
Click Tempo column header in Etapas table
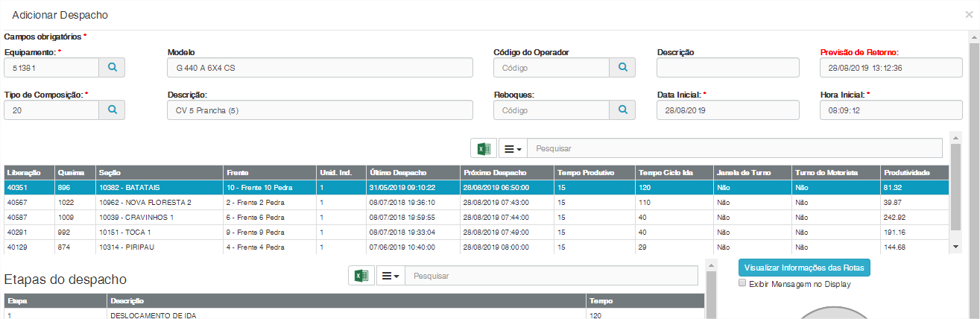pos(645,301)
